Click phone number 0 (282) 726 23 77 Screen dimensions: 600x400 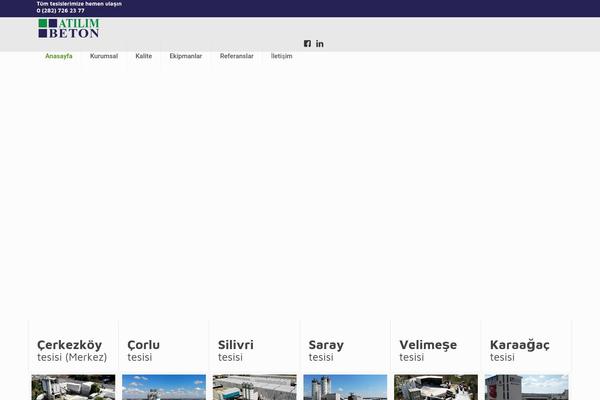click(x=60, y=11)
